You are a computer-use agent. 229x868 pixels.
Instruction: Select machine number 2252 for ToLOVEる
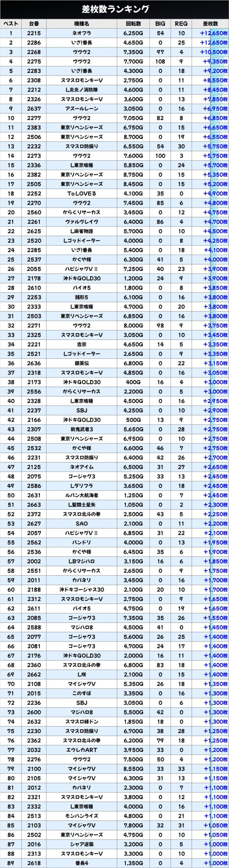click(x=34, y=194)
